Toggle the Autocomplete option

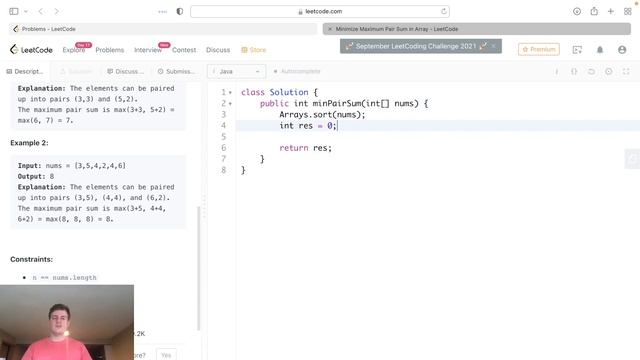[x=297, y=71]
